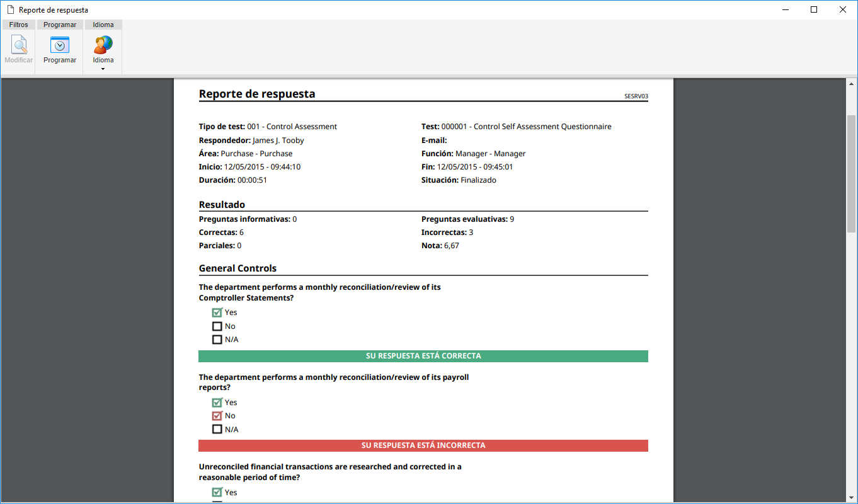
Task: Click the Área Purchase - Purchase line
Action: (x=246, y=154)
